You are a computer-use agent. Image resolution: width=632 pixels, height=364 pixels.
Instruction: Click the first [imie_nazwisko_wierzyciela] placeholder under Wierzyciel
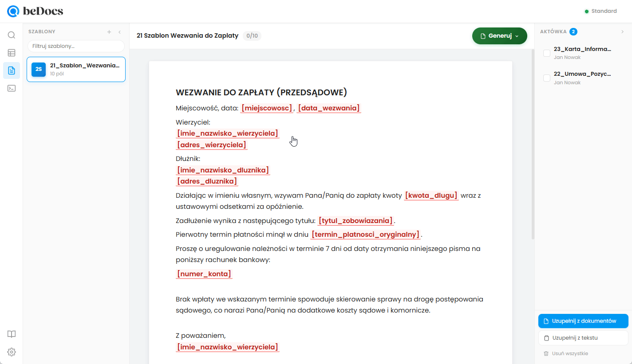point(228,133)
